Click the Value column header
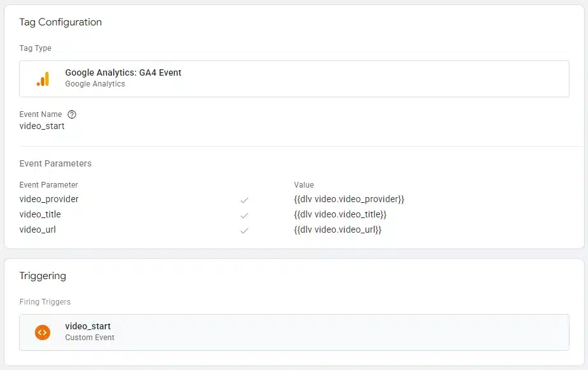 pyautogui.click(x=303, y=184)
